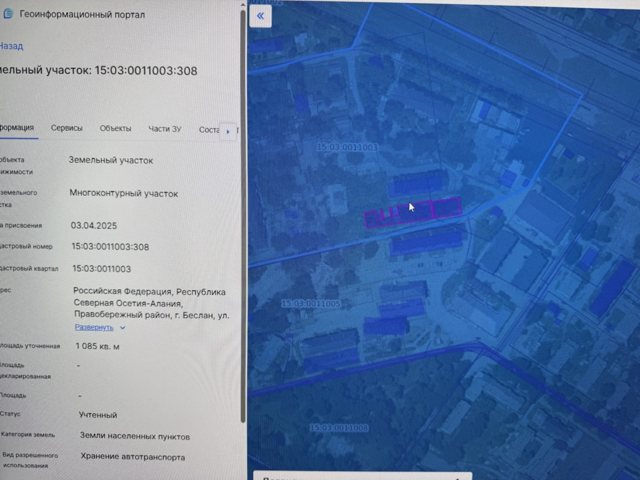Click chevron next to Развернуть

point(122,328)
